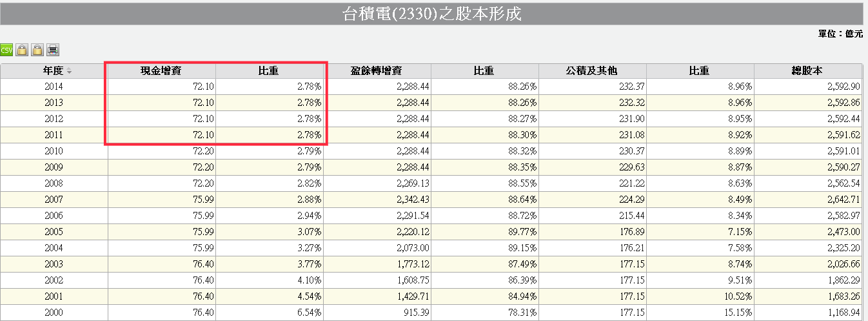Click the 2,342.43 earnings cell
Image resolution: width=868 pixels, height=321 pixels.
[377, 199]
